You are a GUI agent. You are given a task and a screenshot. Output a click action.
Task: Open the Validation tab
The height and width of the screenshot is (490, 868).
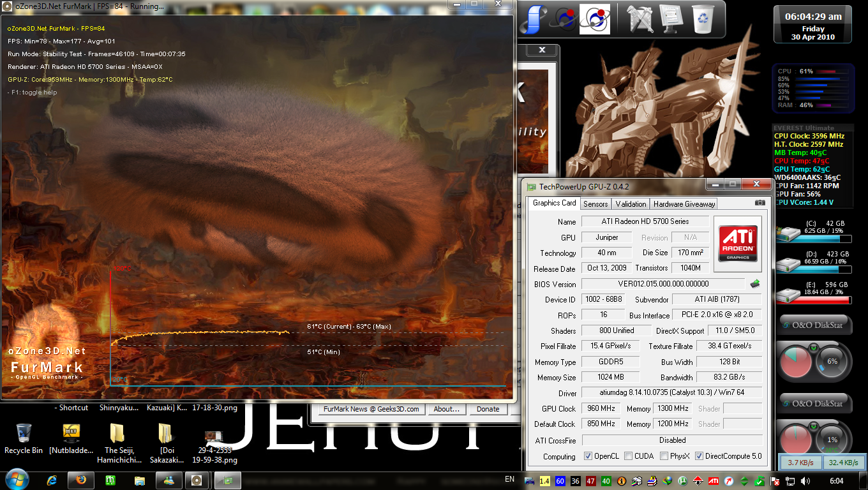(631, 204)
